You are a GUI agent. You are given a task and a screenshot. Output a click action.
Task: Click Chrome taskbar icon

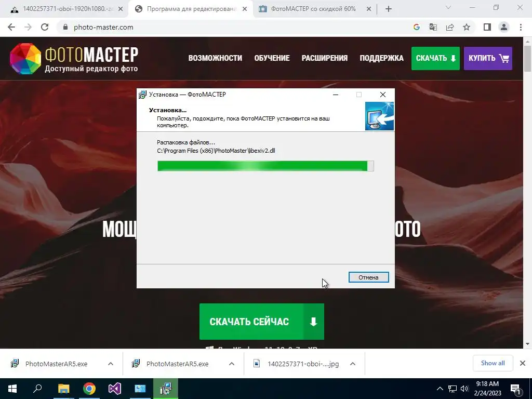(89, 389)
